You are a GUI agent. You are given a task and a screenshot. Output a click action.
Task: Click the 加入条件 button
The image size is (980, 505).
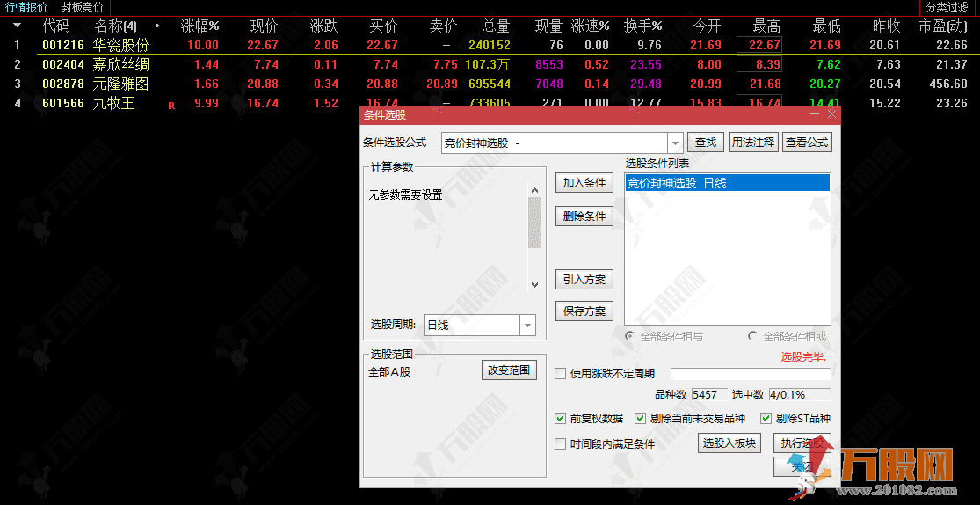point(584,183)
